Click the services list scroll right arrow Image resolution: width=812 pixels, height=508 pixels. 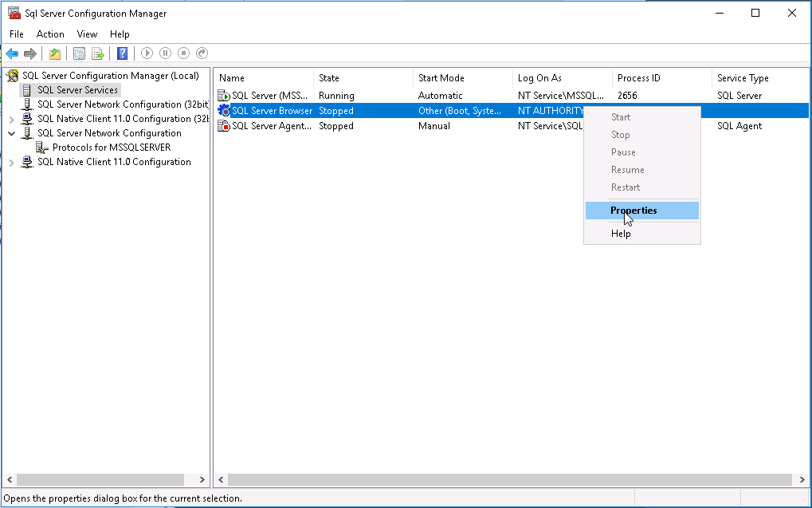coord(802,479)
